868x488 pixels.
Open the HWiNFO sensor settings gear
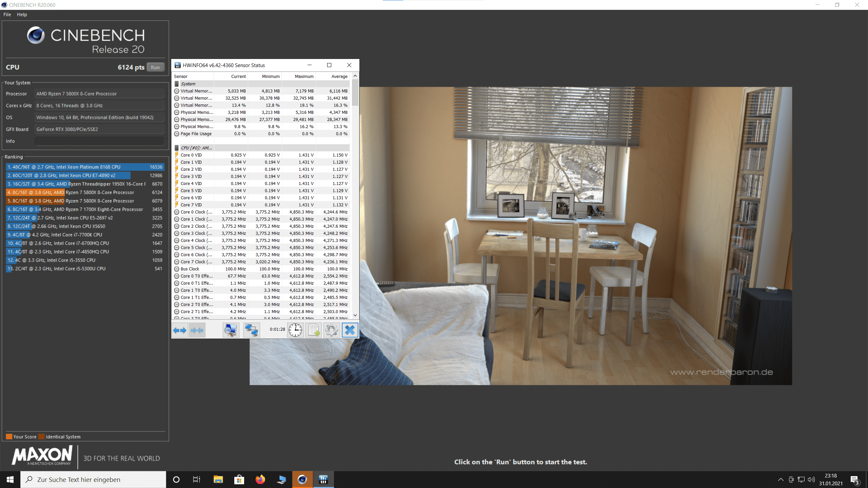point(332,330)
